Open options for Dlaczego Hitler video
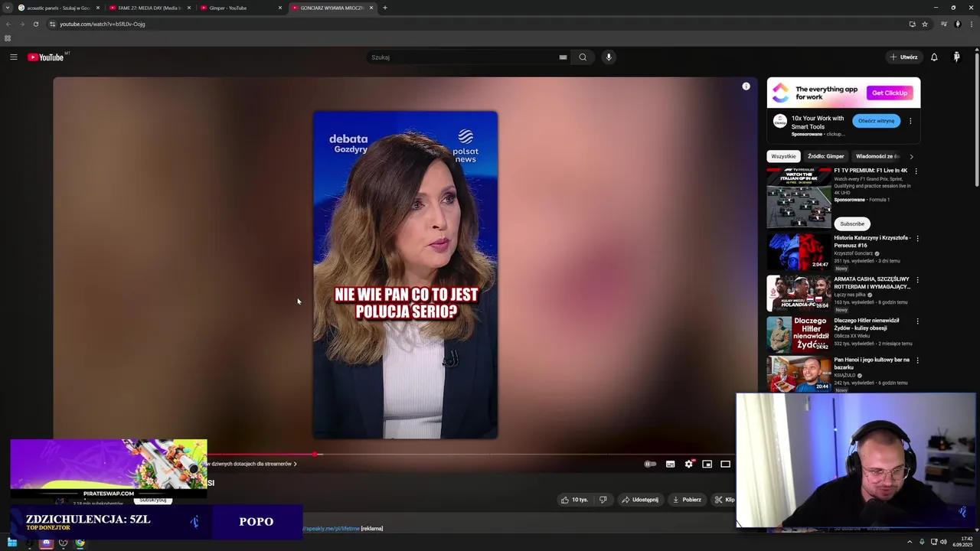 coord(917,321)
